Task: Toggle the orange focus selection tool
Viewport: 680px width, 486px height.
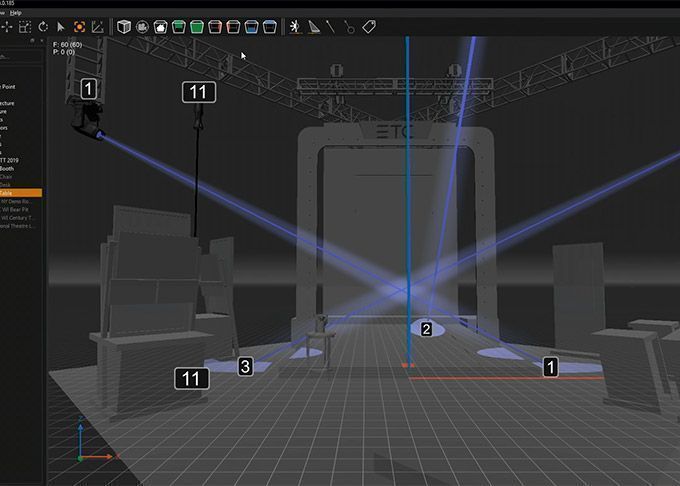Action: point(79,27)
